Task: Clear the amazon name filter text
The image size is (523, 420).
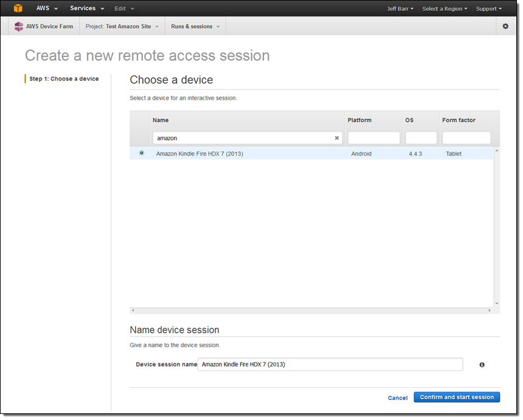Action: pyautogui.click(x=337, y=138)
